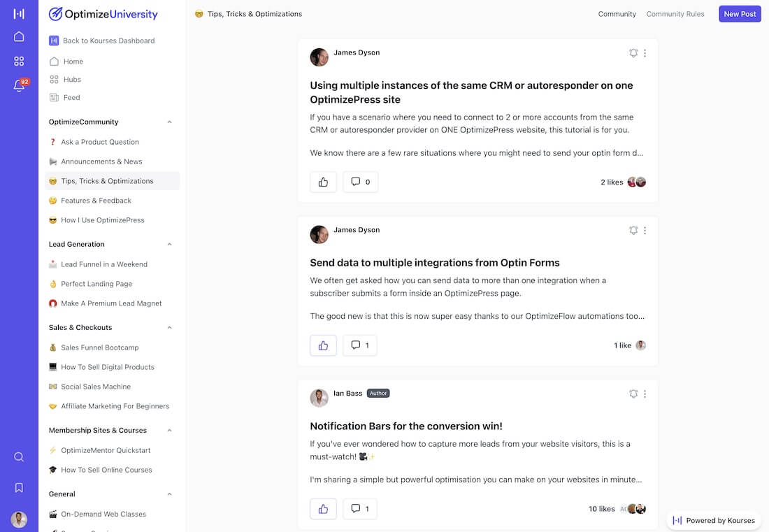
Task: Open Sales Funnel Bootcamp
Action: pyautogui.click(x=112, y=347)
